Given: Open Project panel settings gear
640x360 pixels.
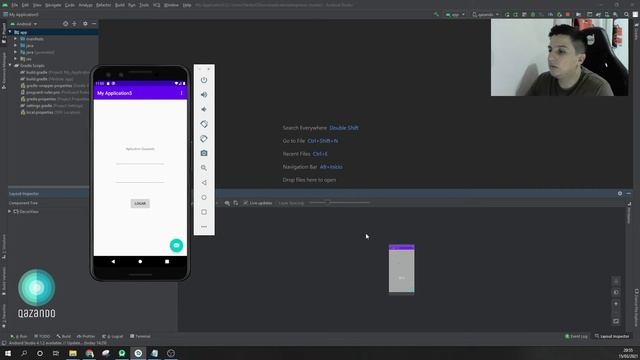Looking at the screenshot, I should pyautogui.click(x=85, y=24).
